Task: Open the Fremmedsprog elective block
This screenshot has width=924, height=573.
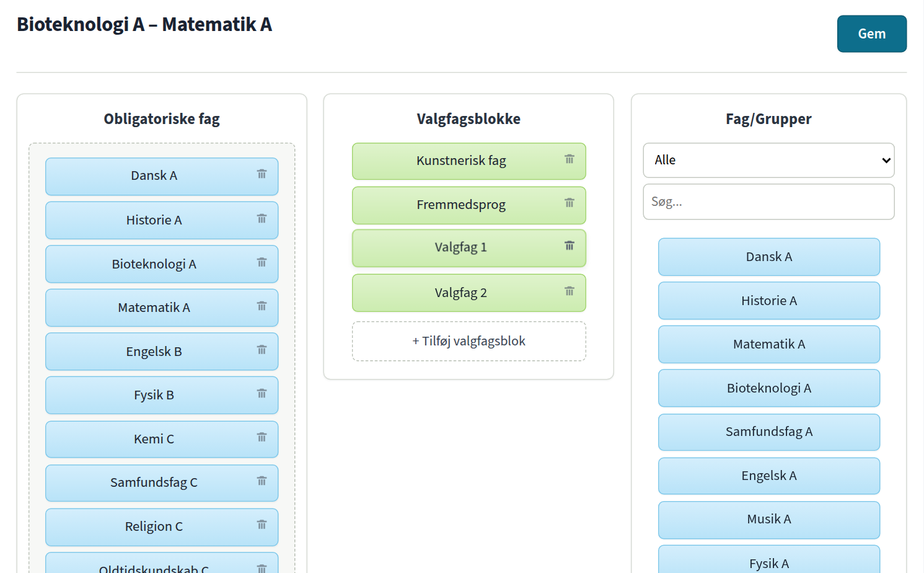Action: (x=469, y=205)
